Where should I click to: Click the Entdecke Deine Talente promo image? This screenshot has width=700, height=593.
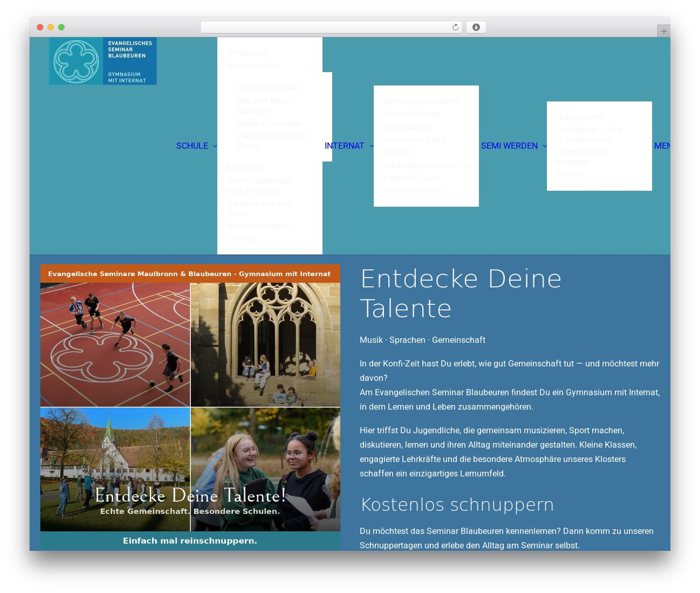190,408
